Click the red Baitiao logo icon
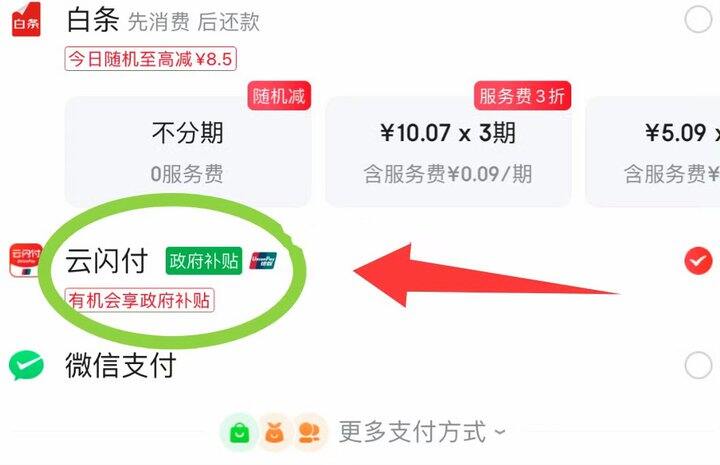 pos(26,19)
